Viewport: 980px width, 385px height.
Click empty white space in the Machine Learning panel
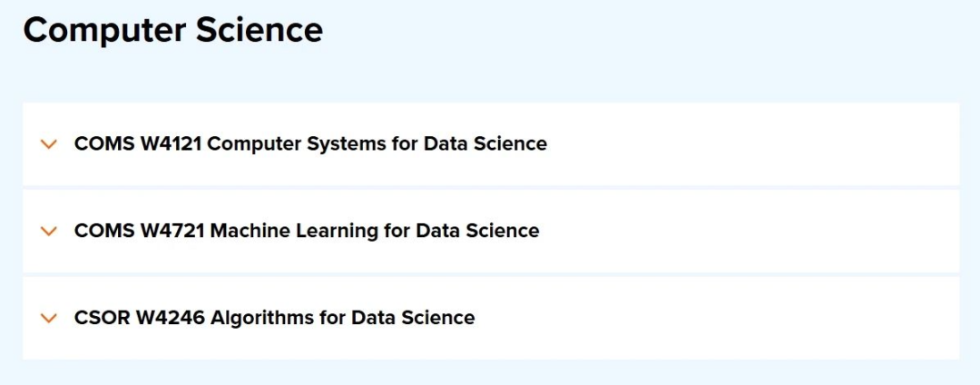click(x=753, y=232)
